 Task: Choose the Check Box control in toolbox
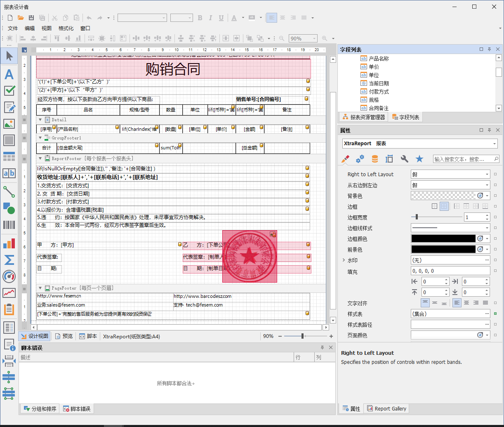pos(9,90)
